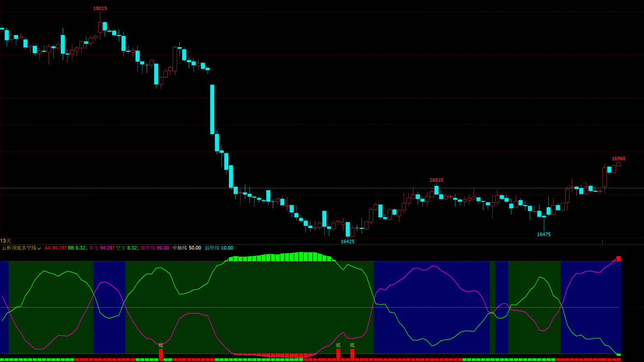This screenshot has height=362, width=644.
Task: Click the second 底 bottom signal marker
Action: pyautogui.click(x=338, y=345)
